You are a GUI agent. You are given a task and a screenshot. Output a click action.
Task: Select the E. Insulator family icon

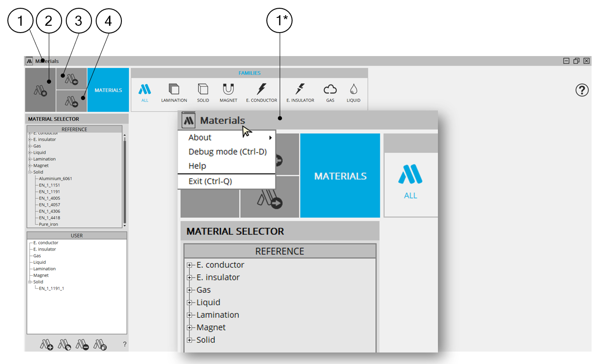point(300,90)
